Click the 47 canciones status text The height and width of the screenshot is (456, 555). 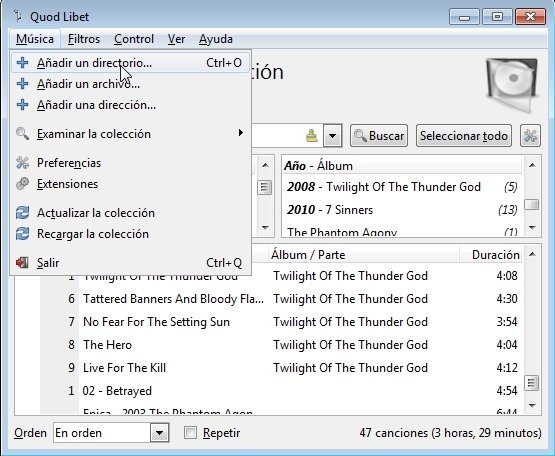pos(450,433)
